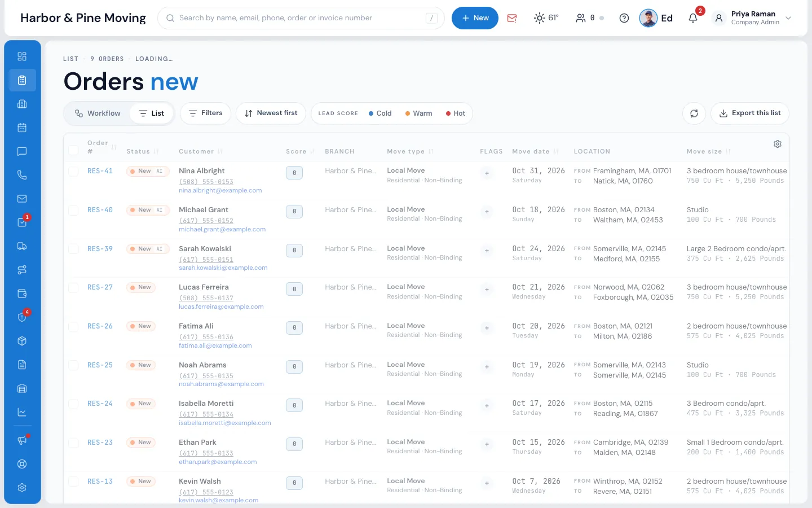Export this list

pos(750,113)
